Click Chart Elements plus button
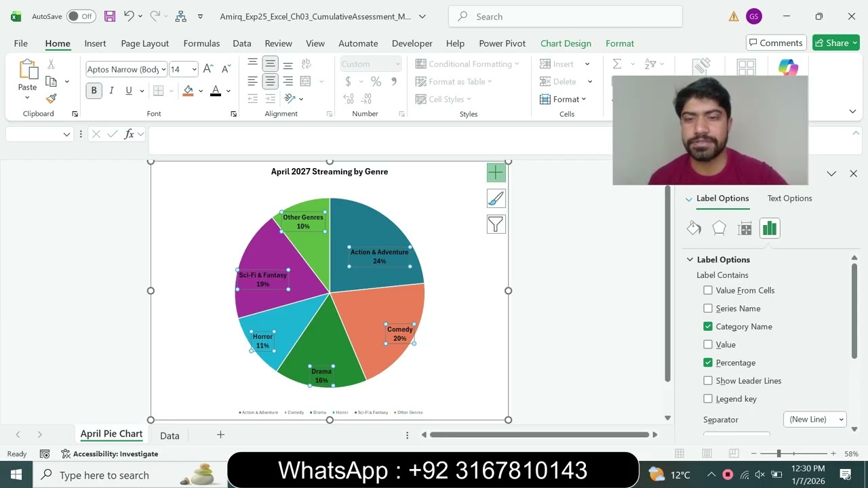868x488 pixels. [x=496, y=173]
